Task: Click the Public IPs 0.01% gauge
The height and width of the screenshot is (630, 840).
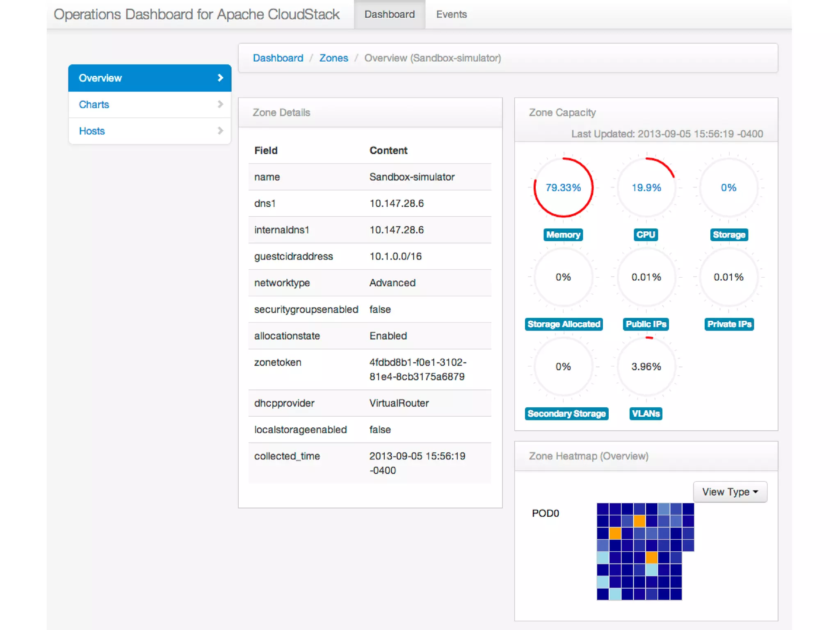Action: coord(646,277)
